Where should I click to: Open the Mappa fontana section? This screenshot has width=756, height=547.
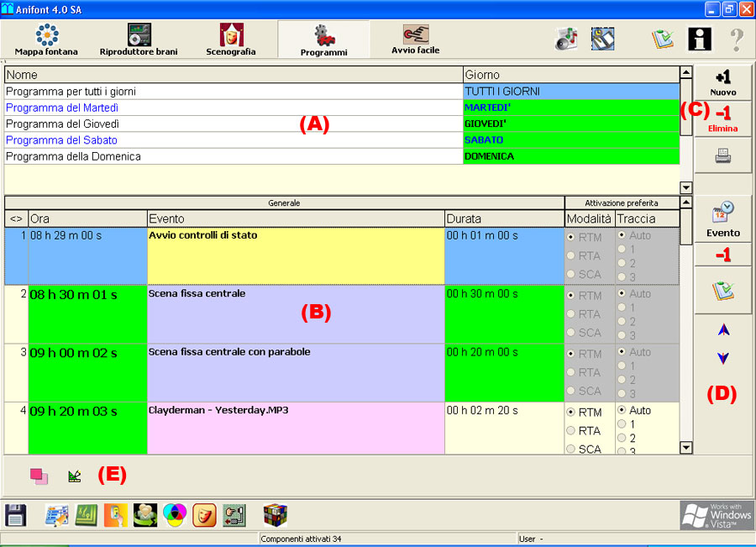point(46,39)
